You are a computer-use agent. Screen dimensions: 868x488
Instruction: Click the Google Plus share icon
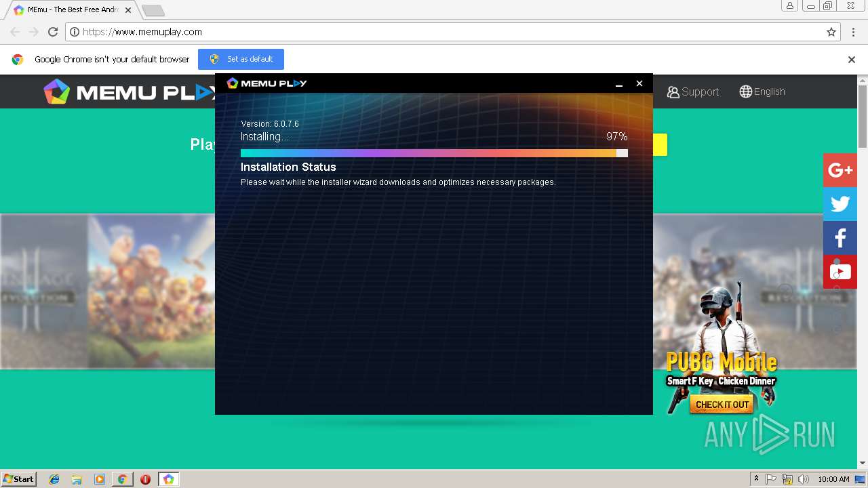pos(840,170)
